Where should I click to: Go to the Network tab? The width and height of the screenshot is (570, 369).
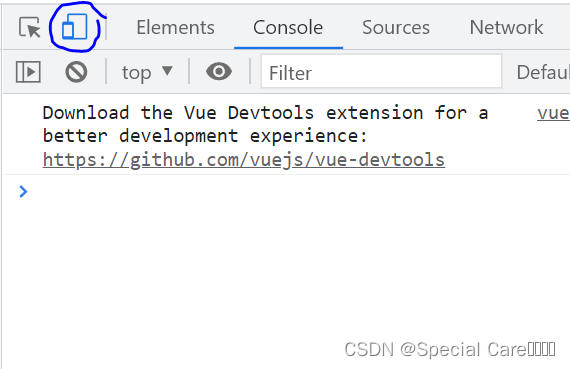point(506,27)
